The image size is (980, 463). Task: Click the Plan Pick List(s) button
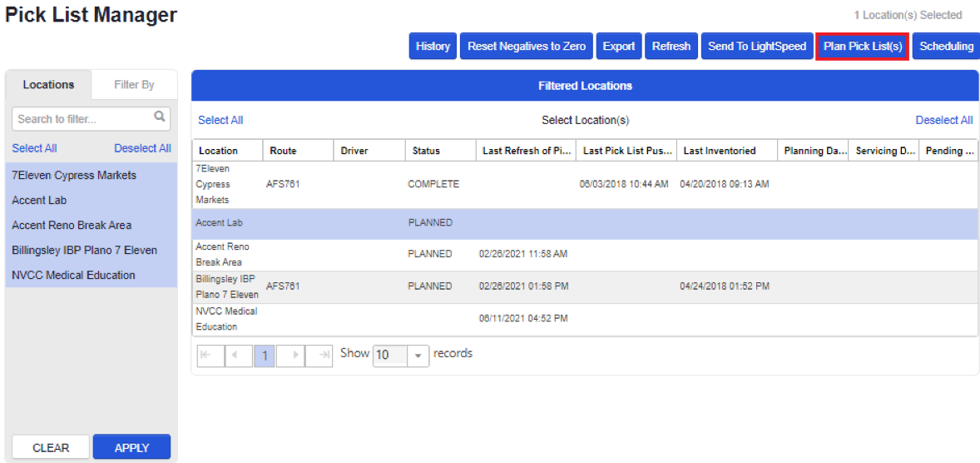tap(862, 47)
